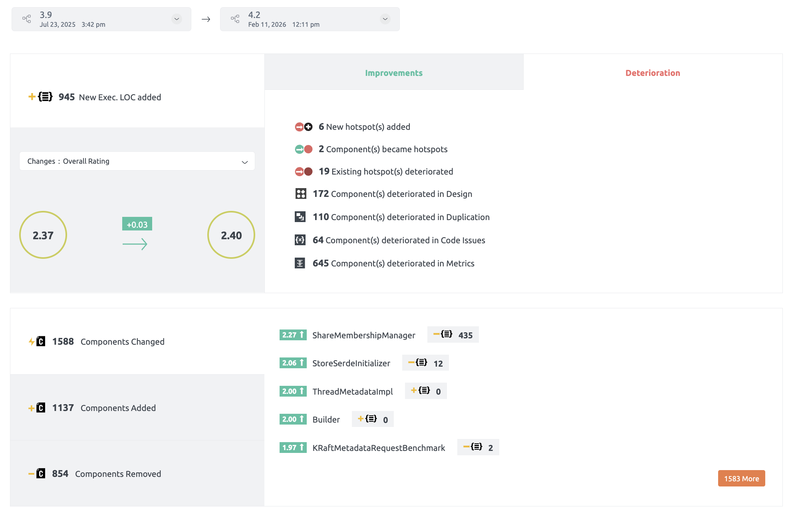
Task: Click the Existing hotspots deteriorated icon
Action: coord(303,172)
